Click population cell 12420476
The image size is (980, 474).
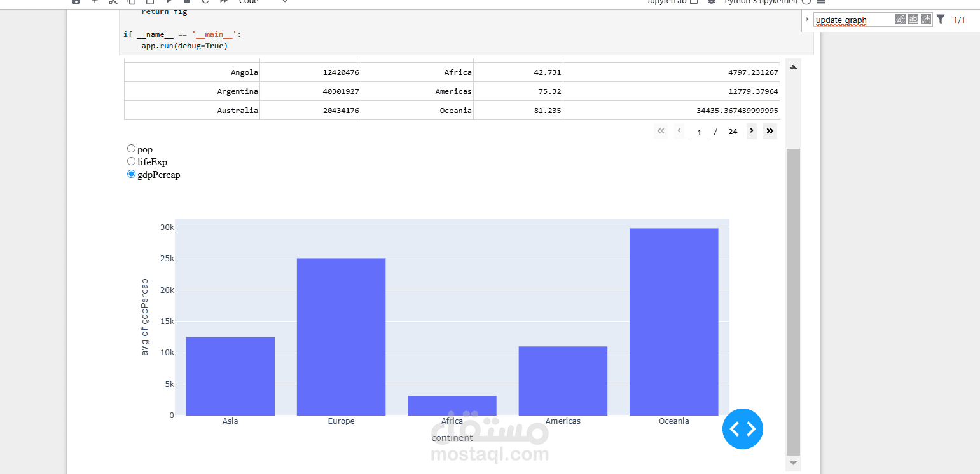(x=310, y=72)
